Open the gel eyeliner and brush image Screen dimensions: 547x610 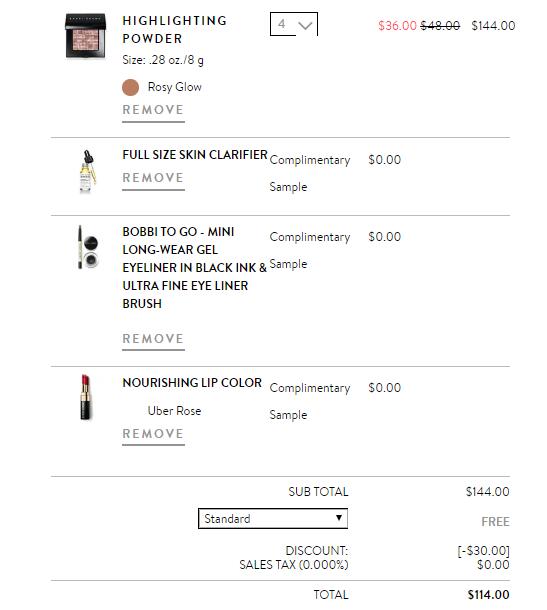[x=88, y=247]
